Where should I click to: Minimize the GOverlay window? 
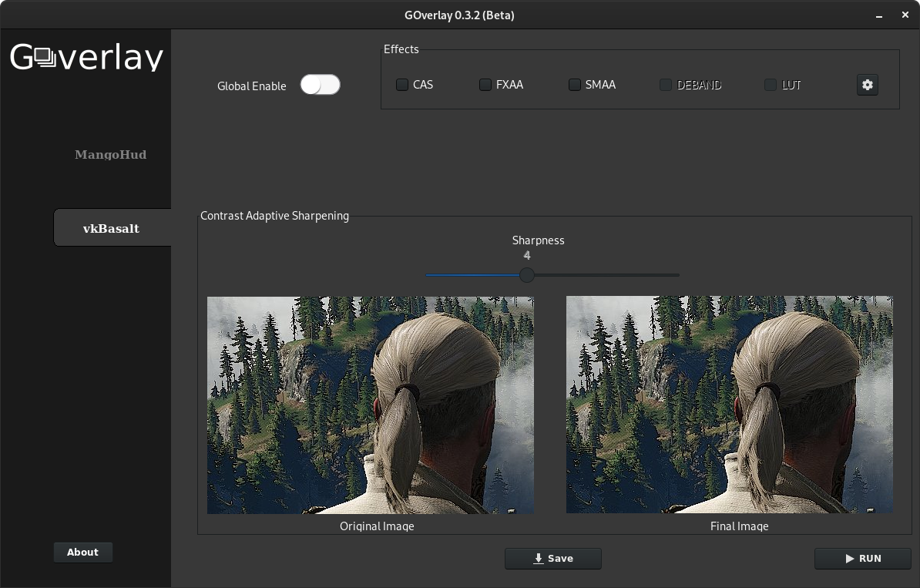tap(879, 16)
